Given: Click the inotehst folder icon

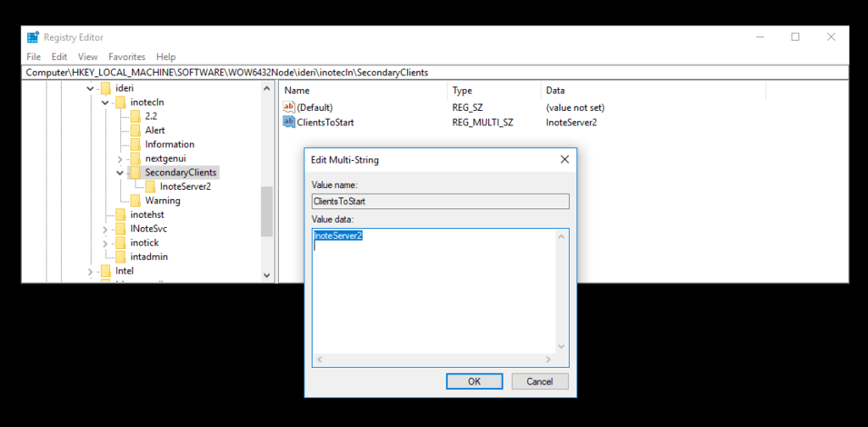Looking at the screenshot, I should [x=120, y=214].
